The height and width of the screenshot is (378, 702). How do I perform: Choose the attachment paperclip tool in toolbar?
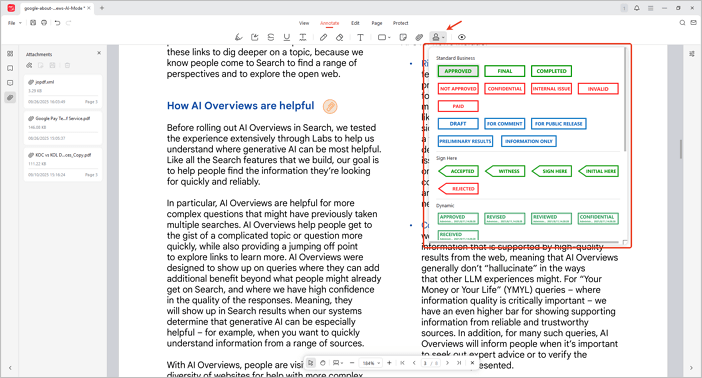point(419,38)
